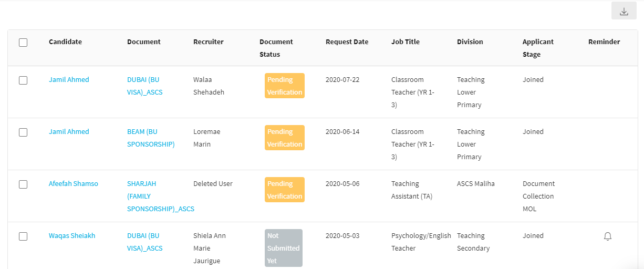Click Afeefah Shamso's Pending Verification badge
Image resolution: width=644 pixels, height=269 pixels.
pos(284,190)
